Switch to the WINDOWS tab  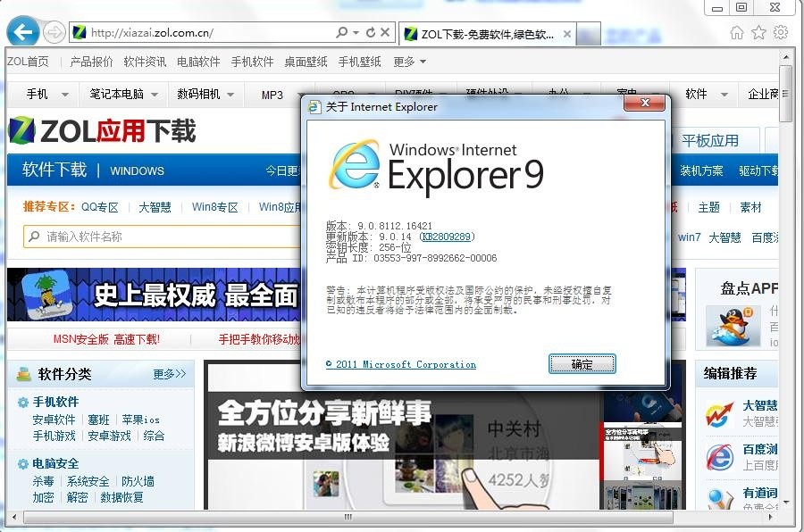point(137,170)
